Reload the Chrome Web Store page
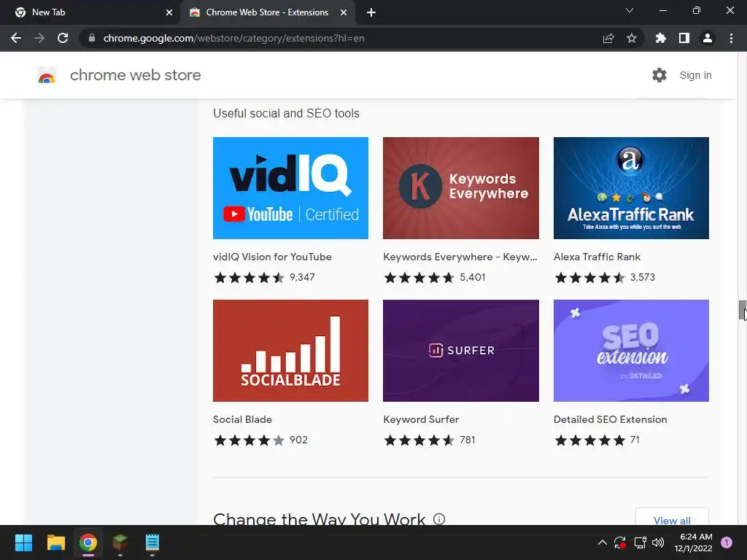The height and width of the screenshot is (560, 747). (x=63, y=38)
